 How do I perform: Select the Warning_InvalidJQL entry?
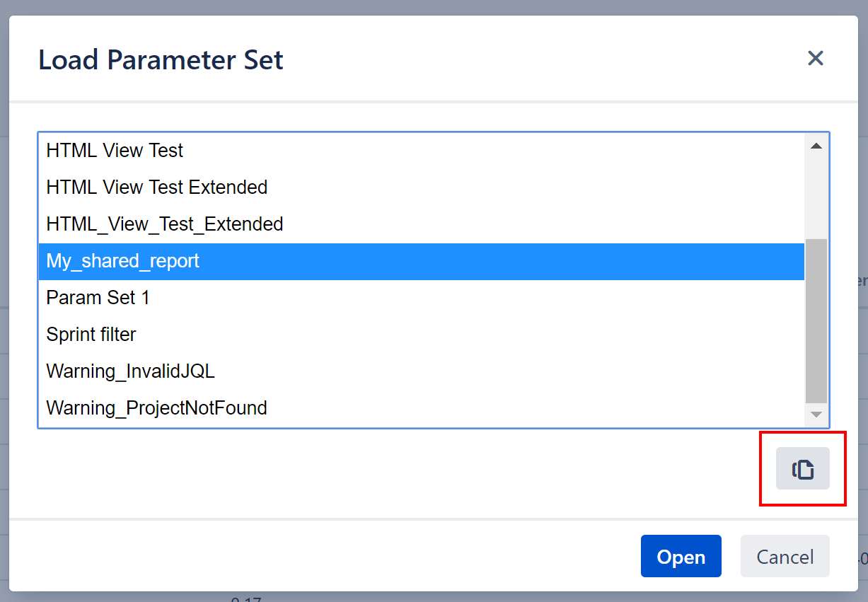[130, 371]
